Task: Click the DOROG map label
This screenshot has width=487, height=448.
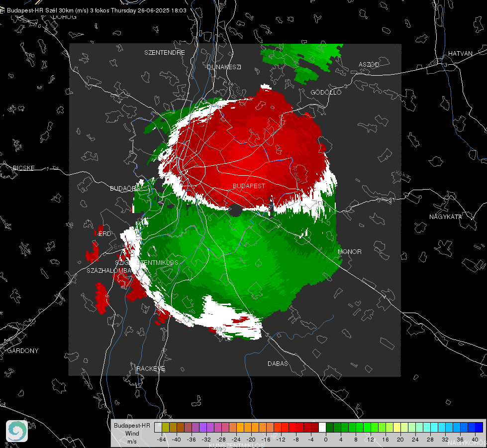Action: point(65,17)
